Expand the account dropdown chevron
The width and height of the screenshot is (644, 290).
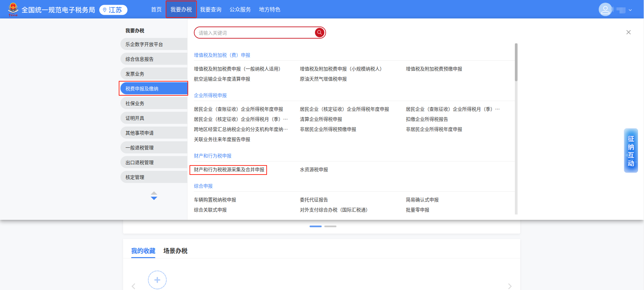click(x=630, y=10)
